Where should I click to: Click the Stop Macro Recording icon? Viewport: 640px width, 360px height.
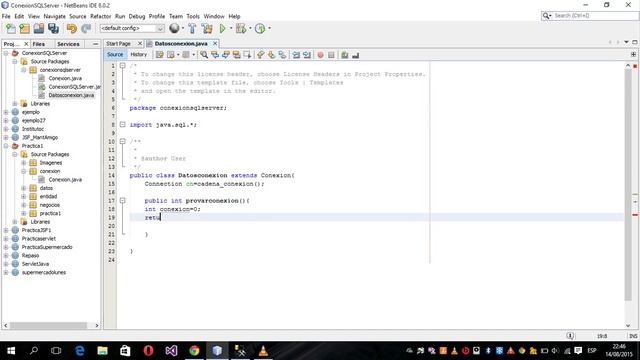pos(331,55)
